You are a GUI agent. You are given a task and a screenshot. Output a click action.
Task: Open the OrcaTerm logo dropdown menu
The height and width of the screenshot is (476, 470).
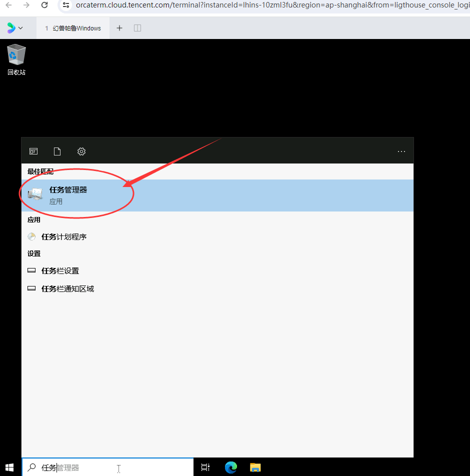click(x=15, y=28)
